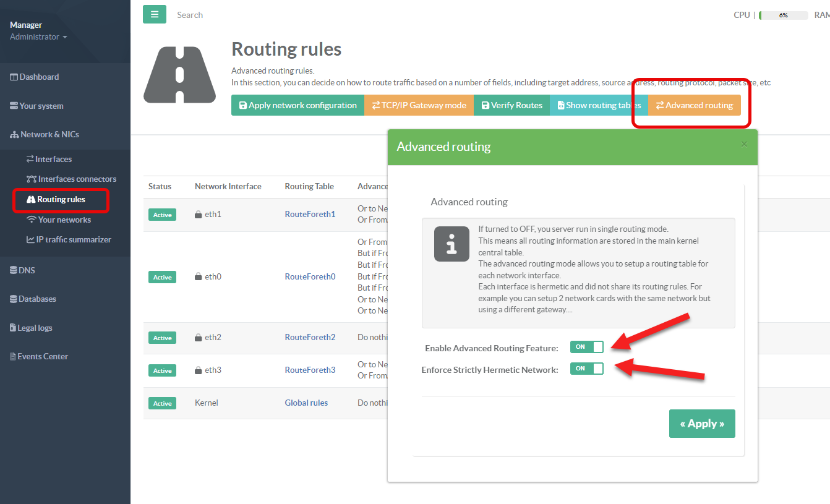This screenshot has height=504, width=830.
Task: Click the info icon in Advanced routing dialog
Action: point(452,244)
